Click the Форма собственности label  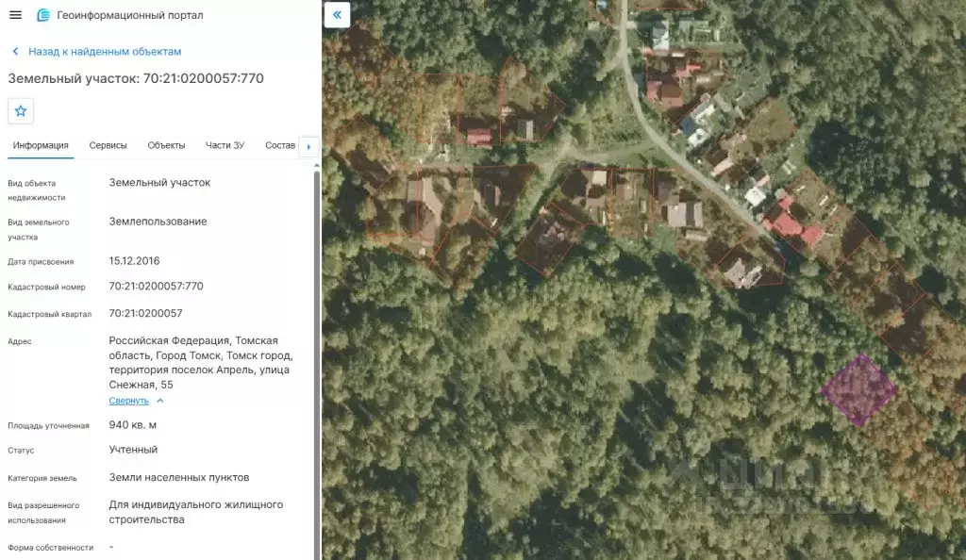[x=51, y=547]
